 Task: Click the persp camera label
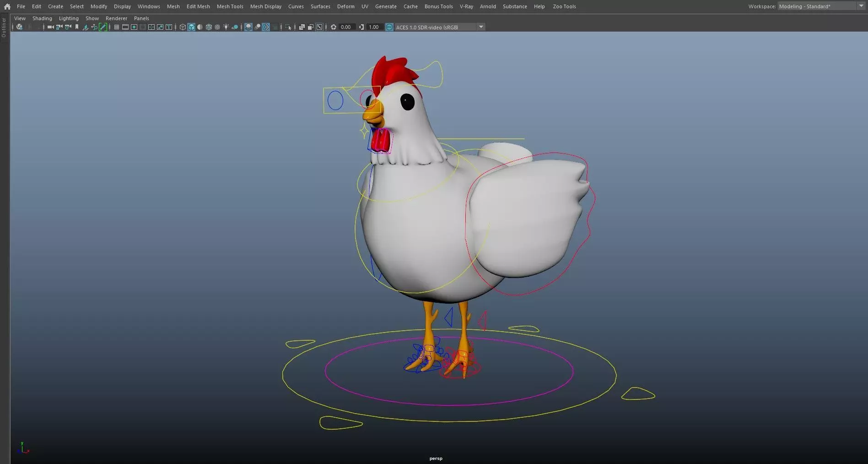tap(436, 458)
